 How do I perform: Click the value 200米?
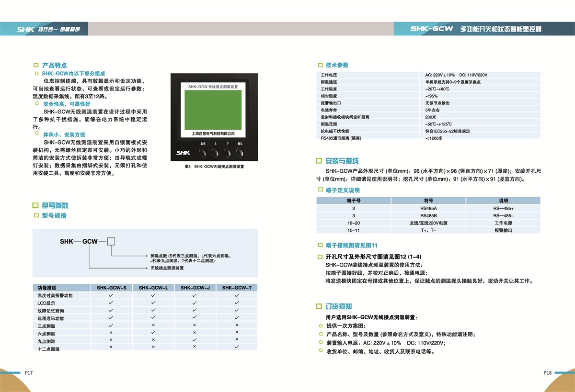pyautogui.click(x=431, y=117)
